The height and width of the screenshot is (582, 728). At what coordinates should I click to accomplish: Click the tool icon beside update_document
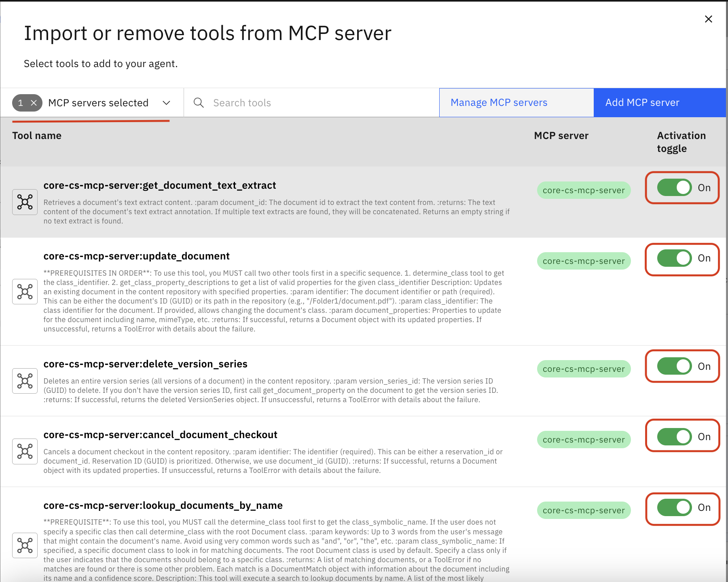point(25,291)
